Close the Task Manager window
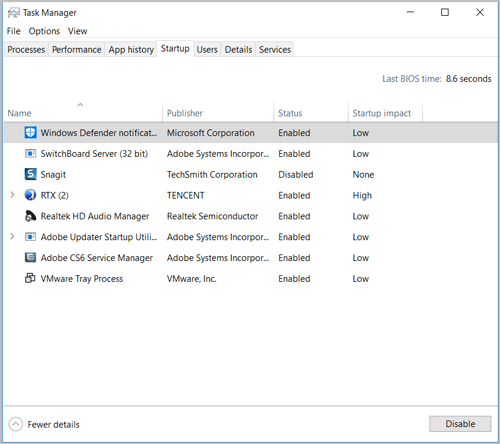Screen dimensions: 500x444 click(x=480, y=12)
